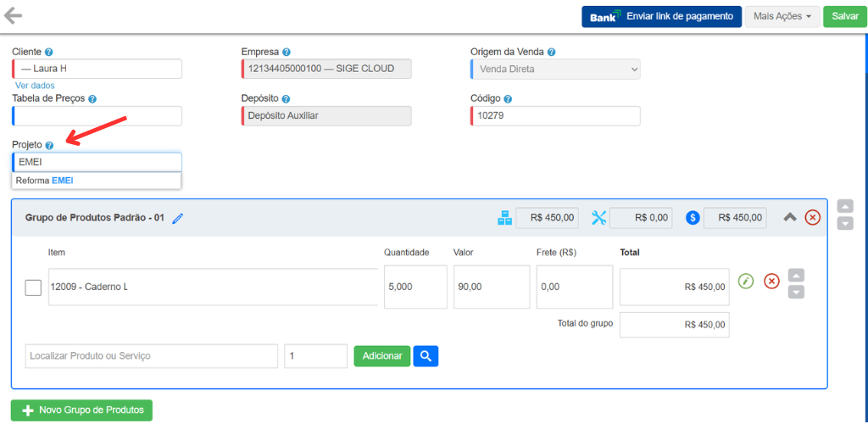Click green edit icon for Caderno L
Viewport: 868px width, 424px height.
745,282
